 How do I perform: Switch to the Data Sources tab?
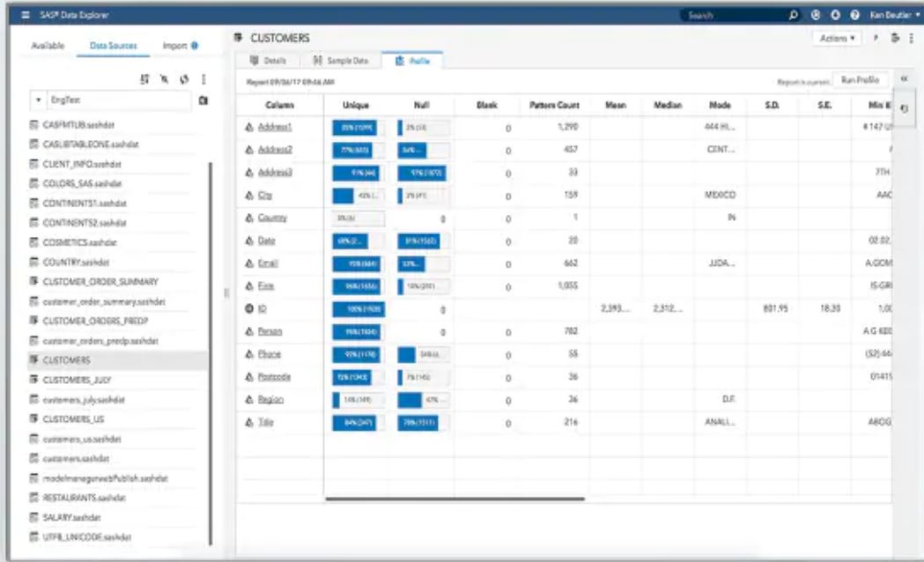[113, 45]
